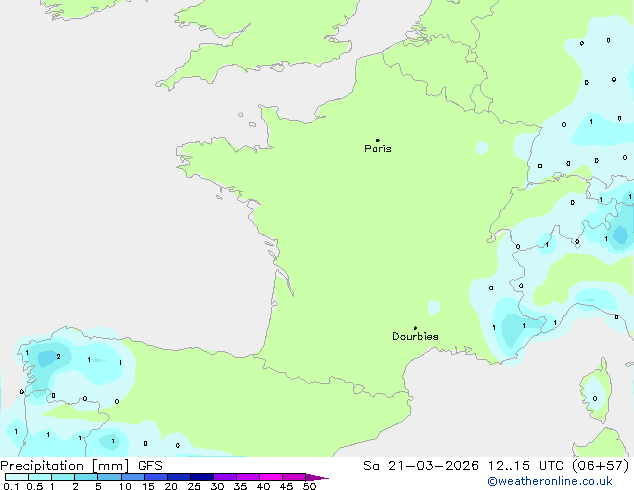Pick the 25–30 mm dark navy legend swatch
Image resolution: width=634 pixels, height=490 pixels.
pos(202,477)
